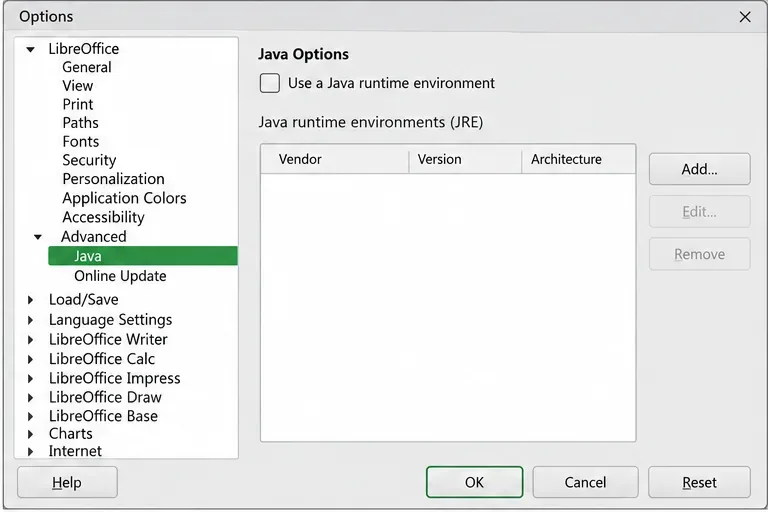Expand the LibreOffice Calc section
This screenshot has height=512, width=768.
point(30,359)
